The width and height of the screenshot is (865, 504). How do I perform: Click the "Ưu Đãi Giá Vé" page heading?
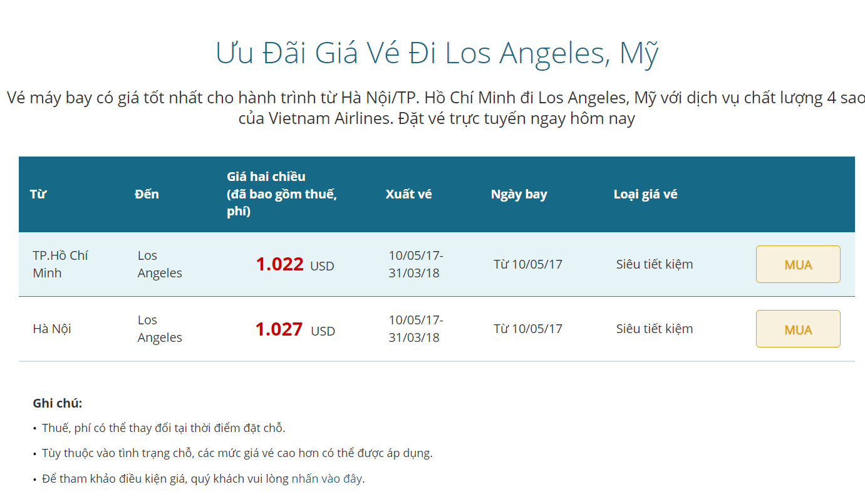[437, 53]
